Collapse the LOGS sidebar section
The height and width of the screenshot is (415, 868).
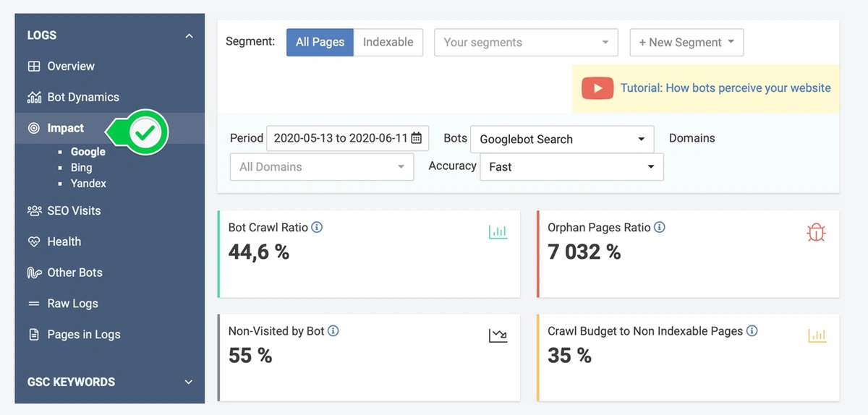pyautogui.click(x=189, y=35)
